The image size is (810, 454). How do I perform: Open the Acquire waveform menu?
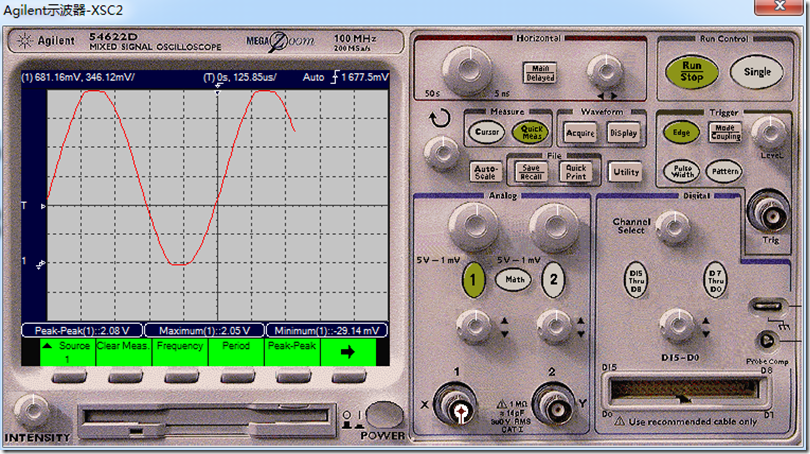click(580, 133)
